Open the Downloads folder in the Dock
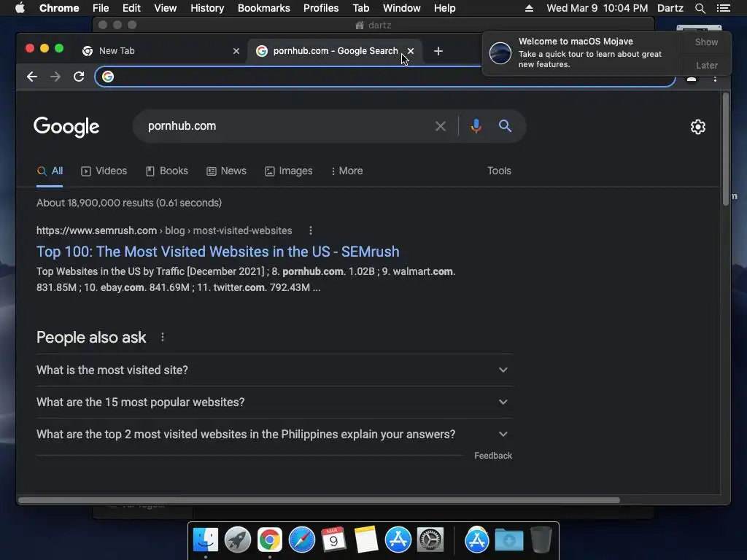This screenshot has width=747, height=560. tap(508, 540)
